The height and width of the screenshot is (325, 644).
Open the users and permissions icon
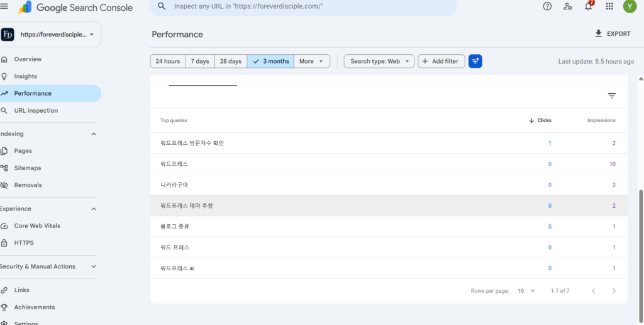pyautogui.click(x=568, y=6)
